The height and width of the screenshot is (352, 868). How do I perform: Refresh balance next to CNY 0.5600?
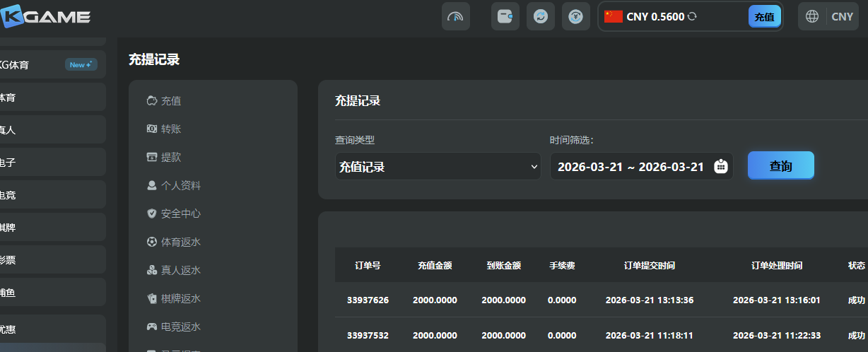[x=692, y=16]
